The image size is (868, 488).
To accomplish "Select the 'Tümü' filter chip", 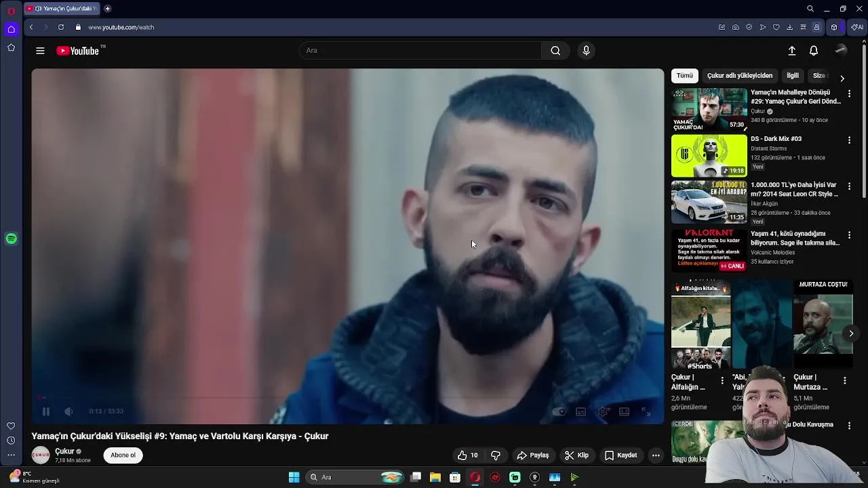I will 685,76.
